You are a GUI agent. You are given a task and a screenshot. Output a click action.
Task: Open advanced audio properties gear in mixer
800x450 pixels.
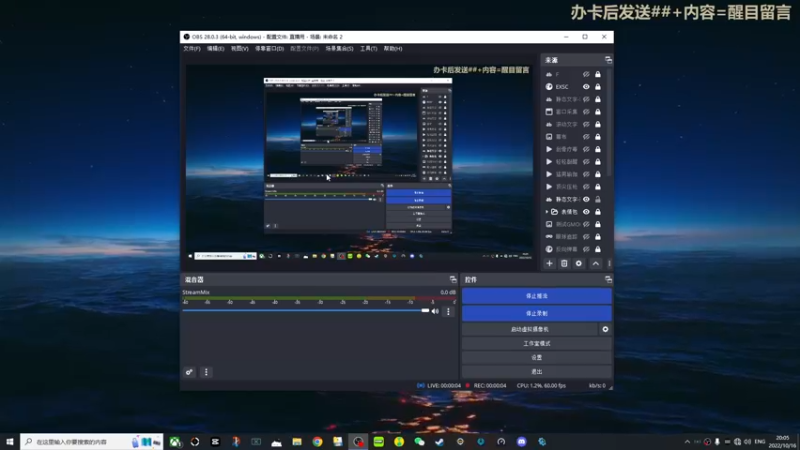[189, 372]
